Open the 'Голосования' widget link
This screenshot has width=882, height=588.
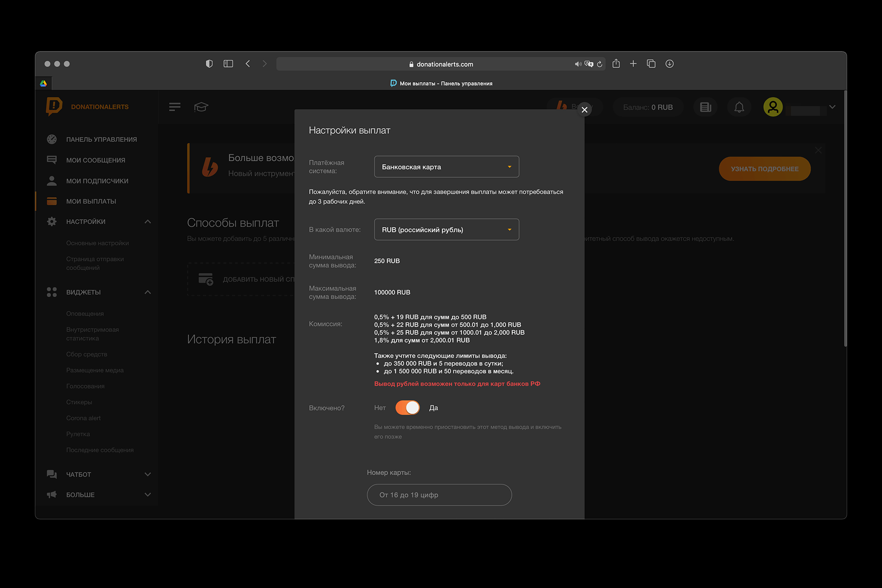click(x=85, y=386)
